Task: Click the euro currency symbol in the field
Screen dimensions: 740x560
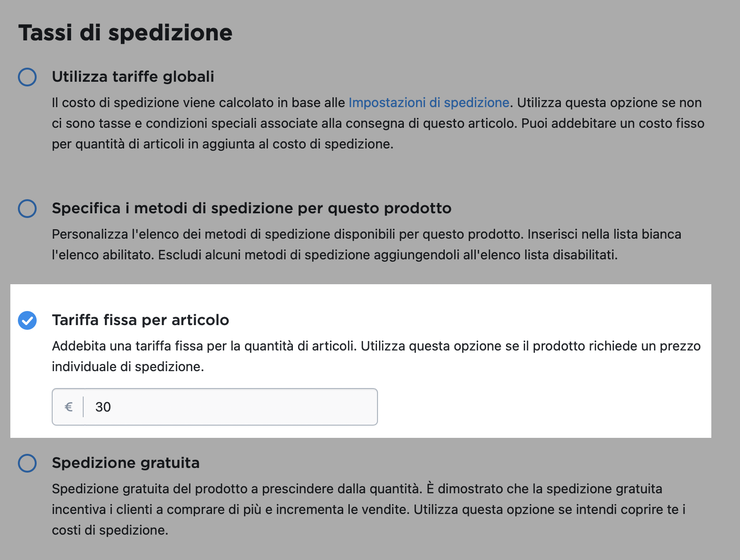Action: [x=69, y=407]
